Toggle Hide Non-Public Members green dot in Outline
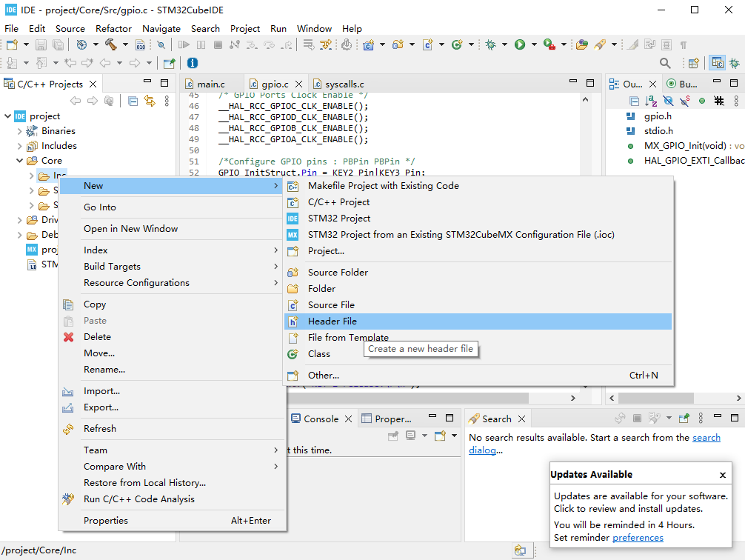 pyautogui.click(x=702, y=101)
